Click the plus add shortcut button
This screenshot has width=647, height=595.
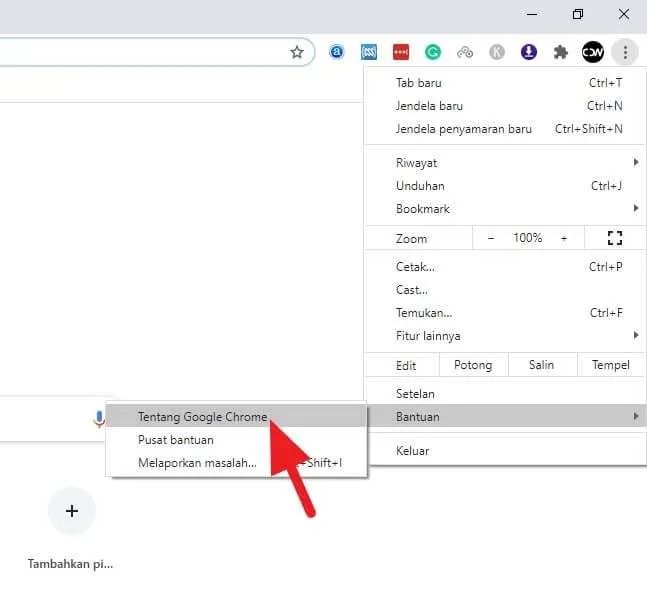click(72, 511)
